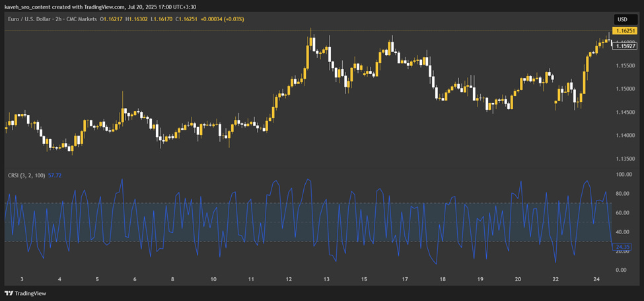The height and width of the screenshot is (301, 644).
Task: Click date label 19 on time axis
Action: tap(480, 280)
